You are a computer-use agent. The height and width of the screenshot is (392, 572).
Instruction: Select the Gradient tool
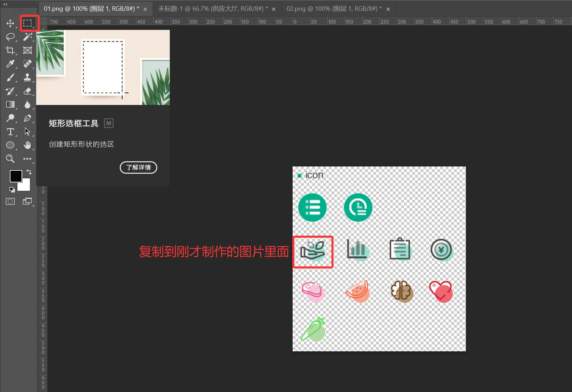[10, 105]
